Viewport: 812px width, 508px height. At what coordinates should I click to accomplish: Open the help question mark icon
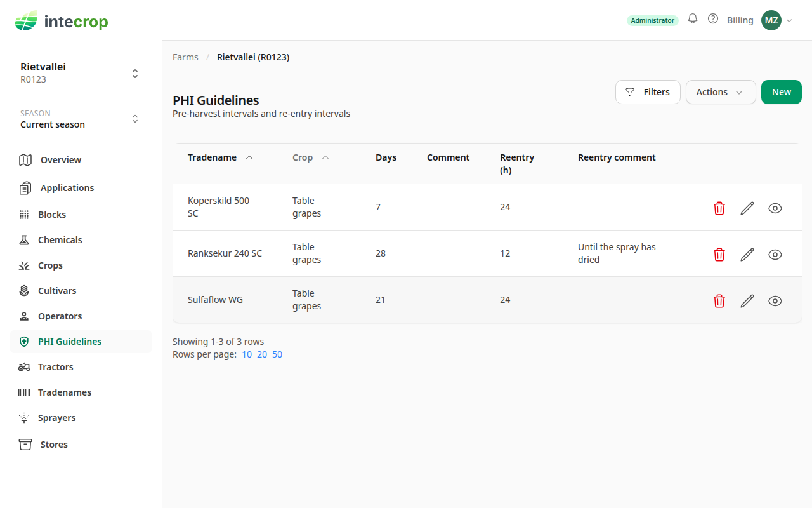(x=713, y=19)
